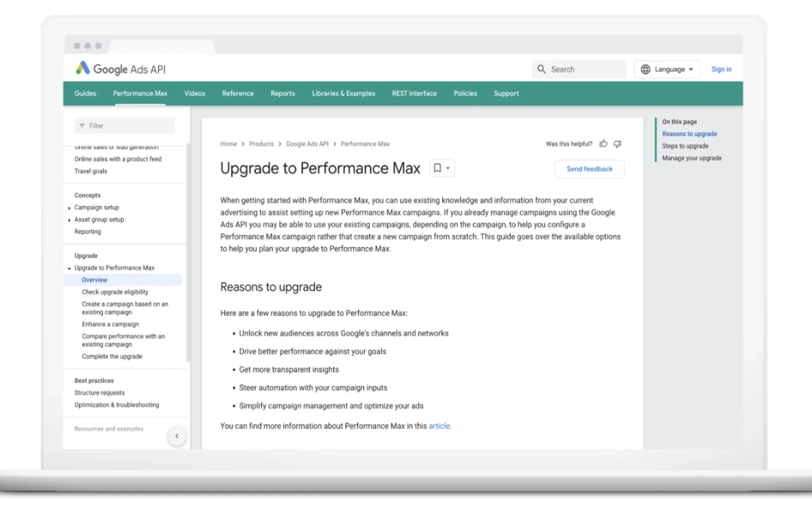This screenshot has height=508, width=812.
Task: Switch to the Reference tab
Action: (x=238, y=94)
